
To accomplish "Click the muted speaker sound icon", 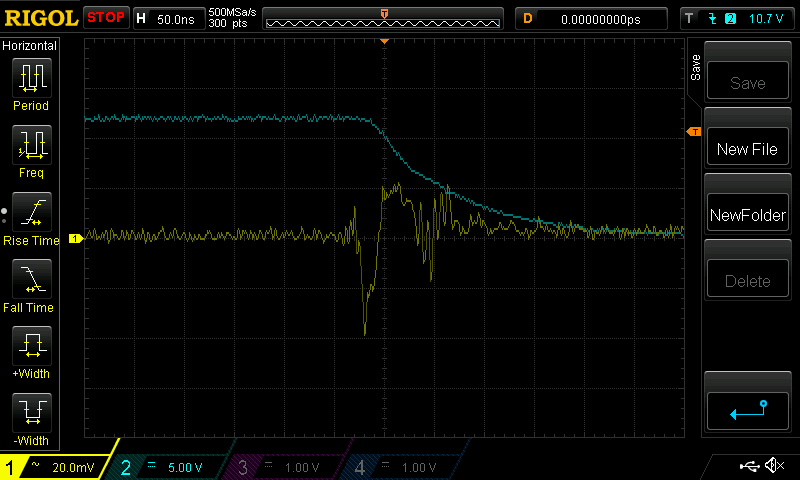I will point(774,465).
